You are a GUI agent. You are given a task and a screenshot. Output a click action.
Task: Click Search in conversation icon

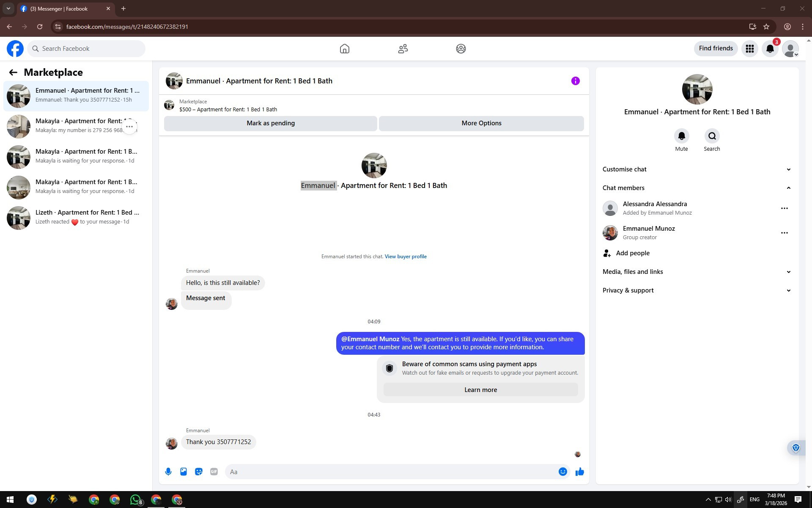coord(712,136)
